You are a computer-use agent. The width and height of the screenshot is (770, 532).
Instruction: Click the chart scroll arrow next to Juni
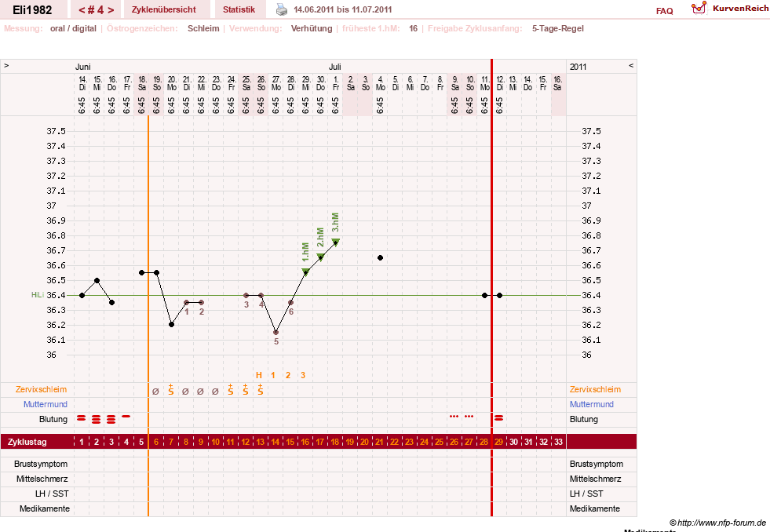tap(6, 65)
